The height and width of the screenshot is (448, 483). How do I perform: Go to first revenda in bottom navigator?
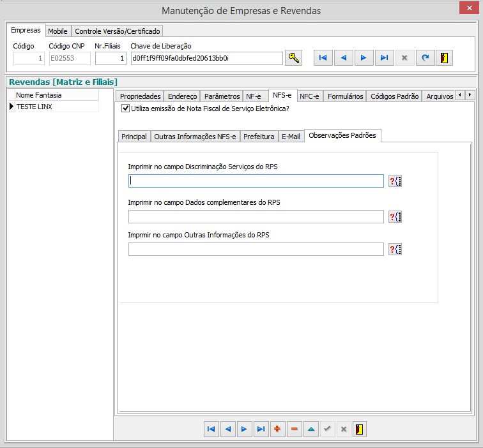[211, 429]
